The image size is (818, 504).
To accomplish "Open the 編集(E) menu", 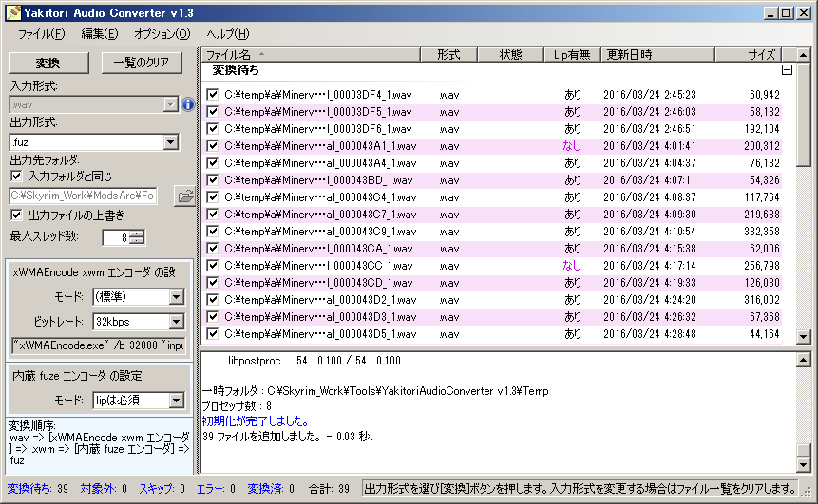I will click(100, 34).
